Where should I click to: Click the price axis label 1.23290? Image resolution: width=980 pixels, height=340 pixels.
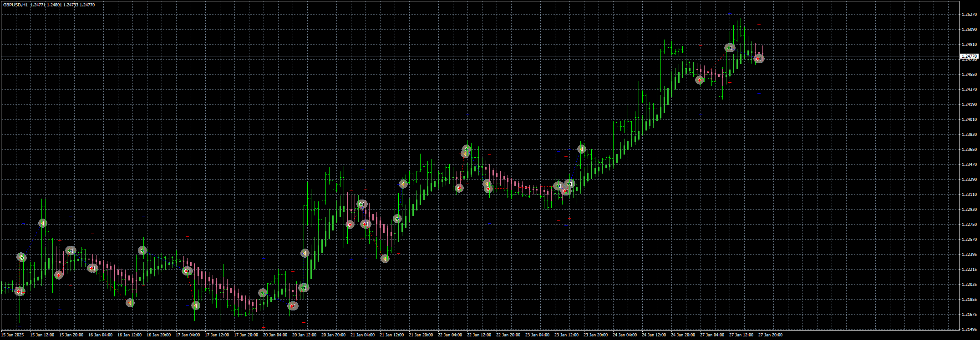tap(969, 180)
